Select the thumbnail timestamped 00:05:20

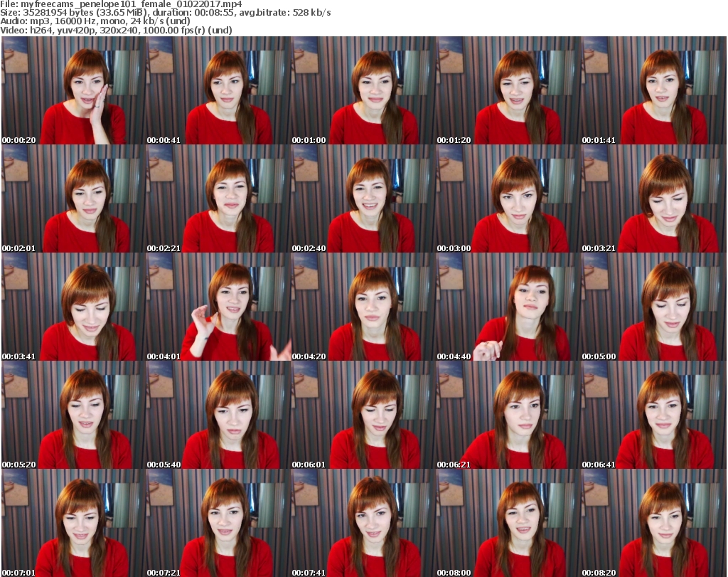(x=73, y=415)
